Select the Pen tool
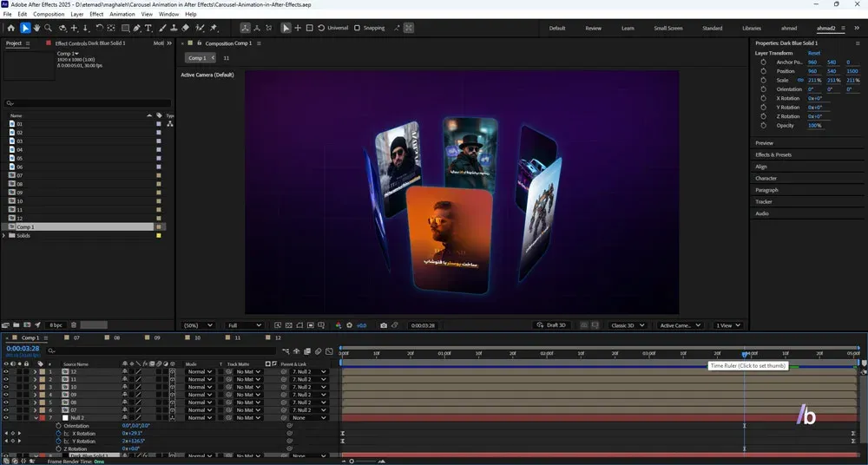This screenshot has width=868, height=465. [137, 28]
